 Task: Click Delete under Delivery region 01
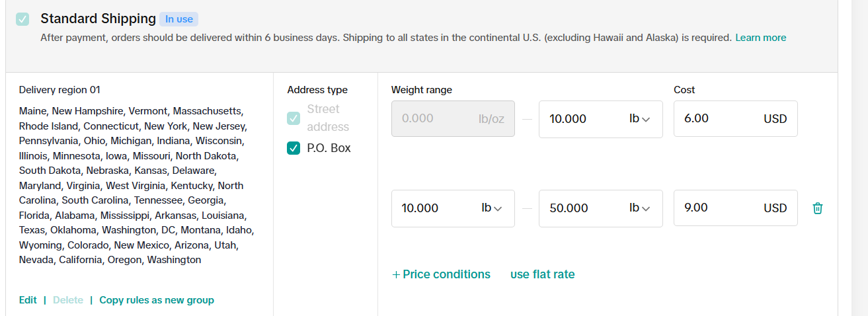(68, 300)
